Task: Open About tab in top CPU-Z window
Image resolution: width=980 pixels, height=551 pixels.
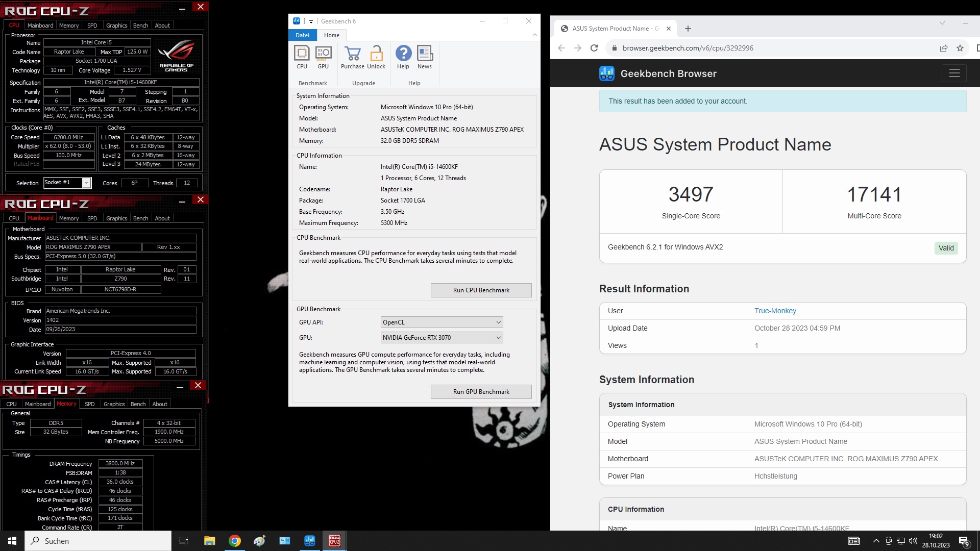Action: coord(162,26)
